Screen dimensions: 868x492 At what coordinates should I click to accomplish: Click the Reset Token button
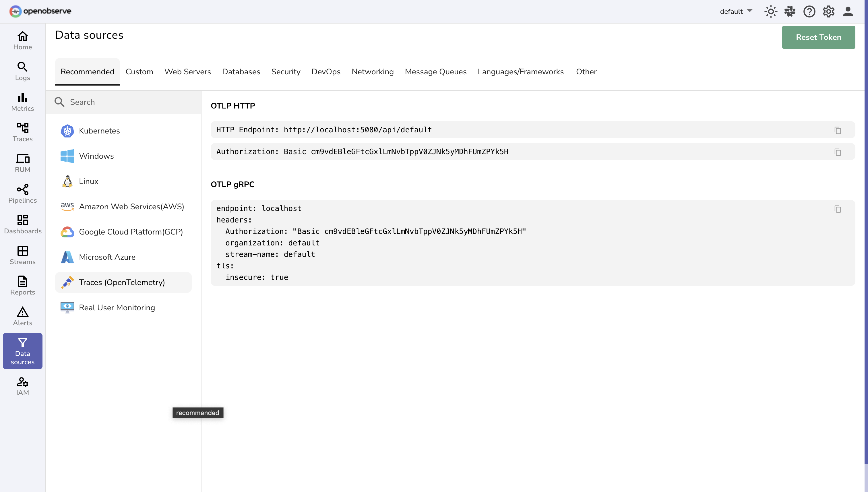[x=818, y=37]
